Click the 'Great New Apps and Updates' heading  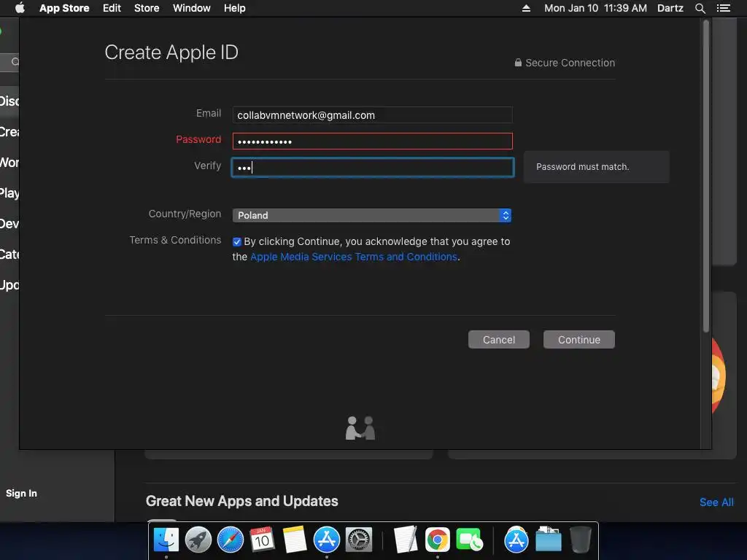point(242,501)
